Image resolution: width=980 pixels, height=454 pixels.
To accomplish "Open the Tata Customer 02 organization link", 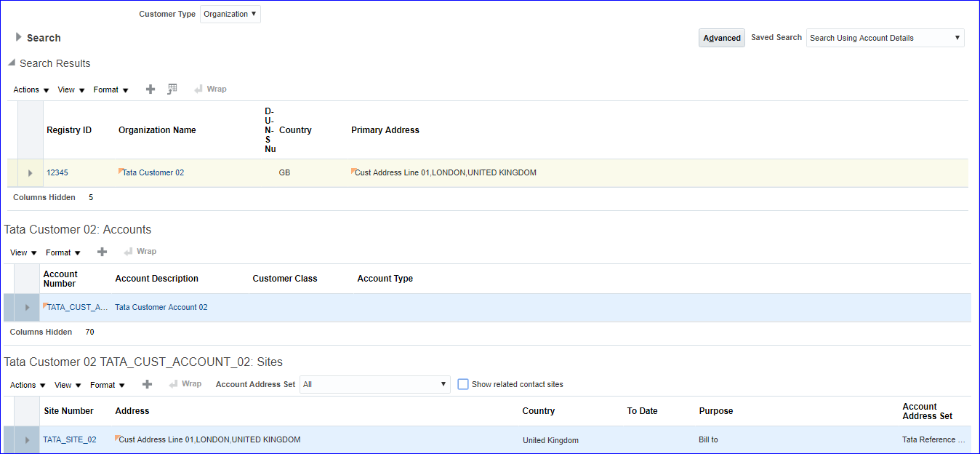I will click(x=153, y=172).
